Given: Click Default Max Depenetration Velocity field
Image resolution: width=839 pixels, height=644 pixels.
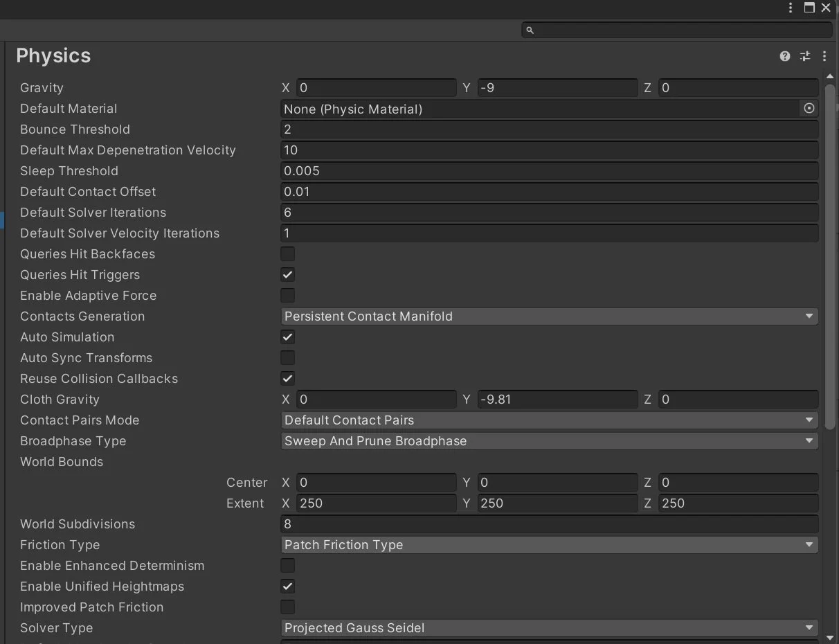Looking at the screenshot, I should click(x=550, y=150).
